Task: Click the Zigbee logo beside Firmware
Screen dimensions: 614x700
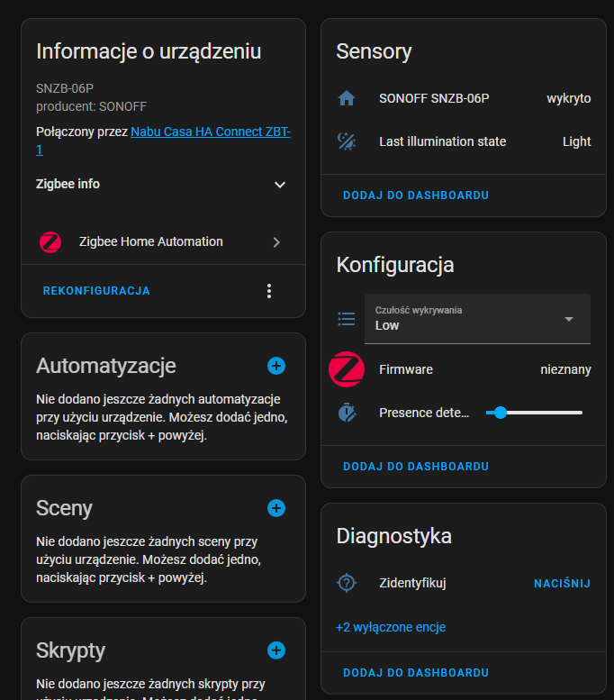Action: pyautogui.click(x=347, y=369)
